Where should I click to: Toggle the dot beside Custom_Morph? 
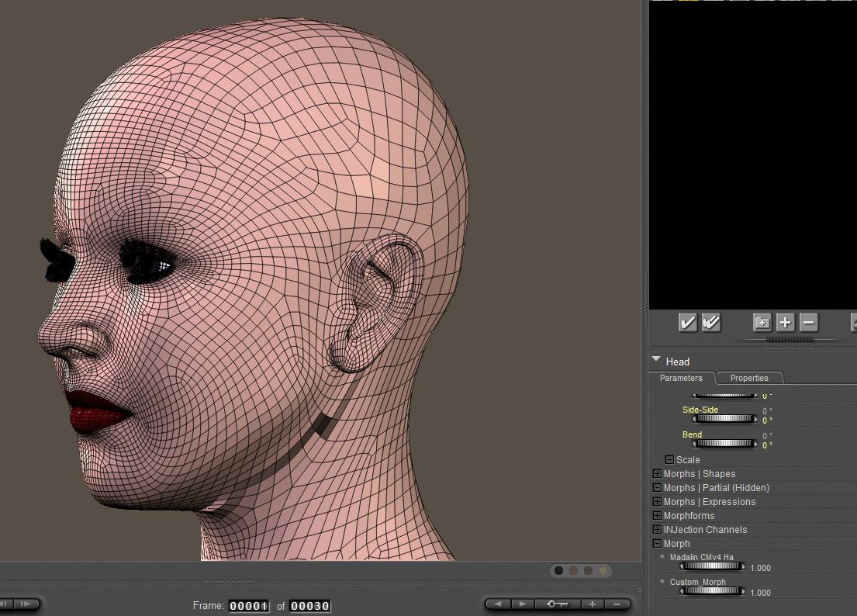coord(662,581)
